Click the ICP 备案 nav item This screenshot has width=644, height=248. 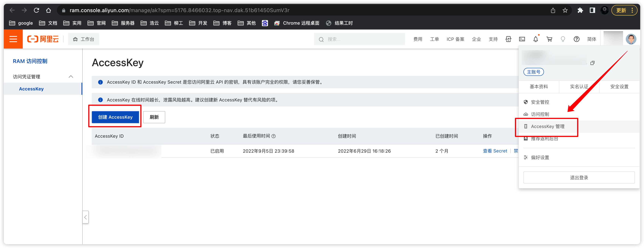pyautogui.click(x=455, y=39)
